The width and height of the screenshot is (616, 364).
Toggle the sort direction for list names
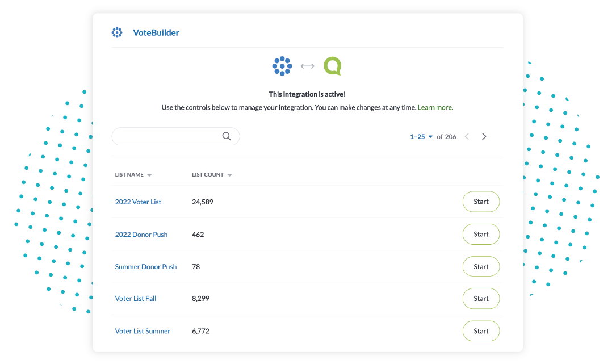click(x=149, y=174)
